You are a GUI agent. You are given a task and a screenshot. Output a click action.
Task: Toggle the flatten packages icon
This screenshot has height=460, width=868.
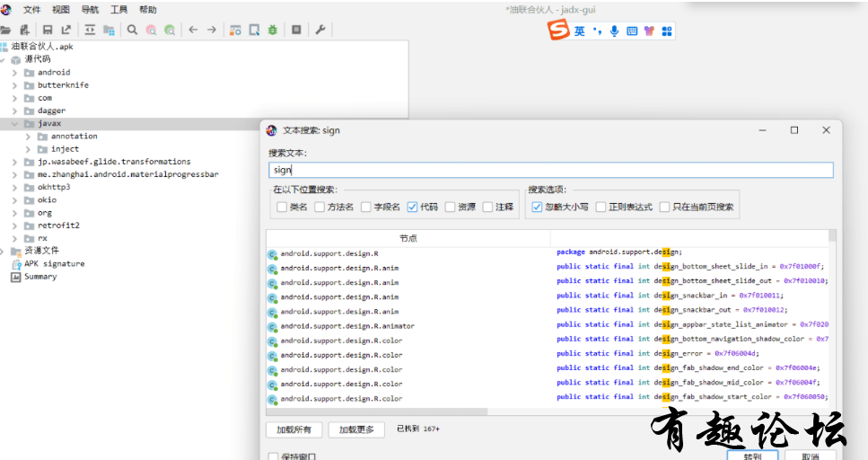(x=109, y=30)
